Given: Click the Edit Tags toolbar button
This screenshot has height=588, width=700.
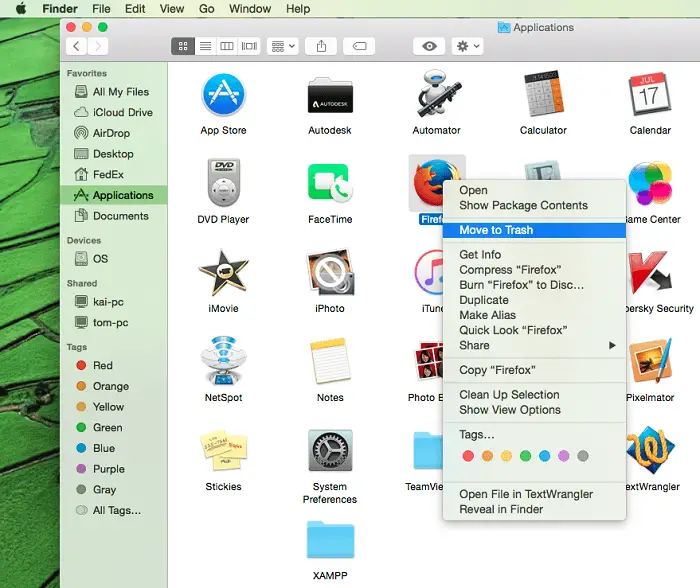Looking at the screenshot, I should click(x=359, y=46).
